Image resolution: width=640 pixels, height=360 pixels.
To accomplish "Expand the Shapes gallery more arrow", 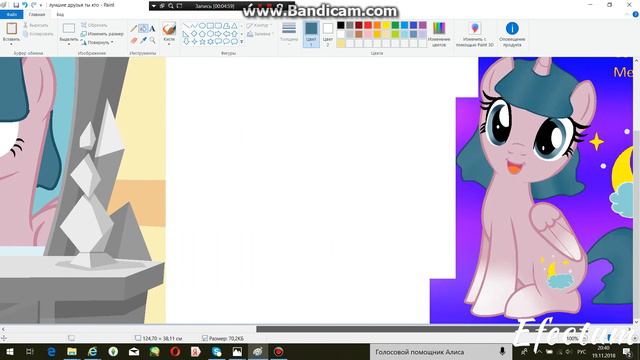I will tap(242, 42).
